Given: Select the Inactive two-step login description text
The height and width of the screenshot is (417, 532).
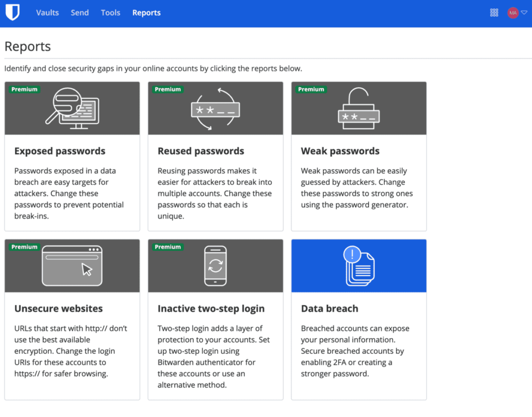Looking at the screenshot, I should (x=214, y=357).
